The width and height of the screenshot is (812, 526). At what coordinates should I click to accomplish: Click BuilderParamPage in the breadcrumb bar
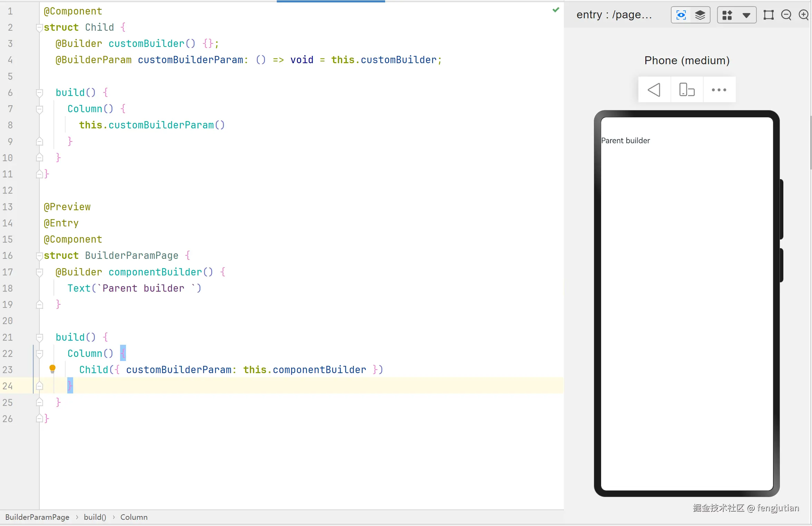pyautogui.click(x=37, y=517)
